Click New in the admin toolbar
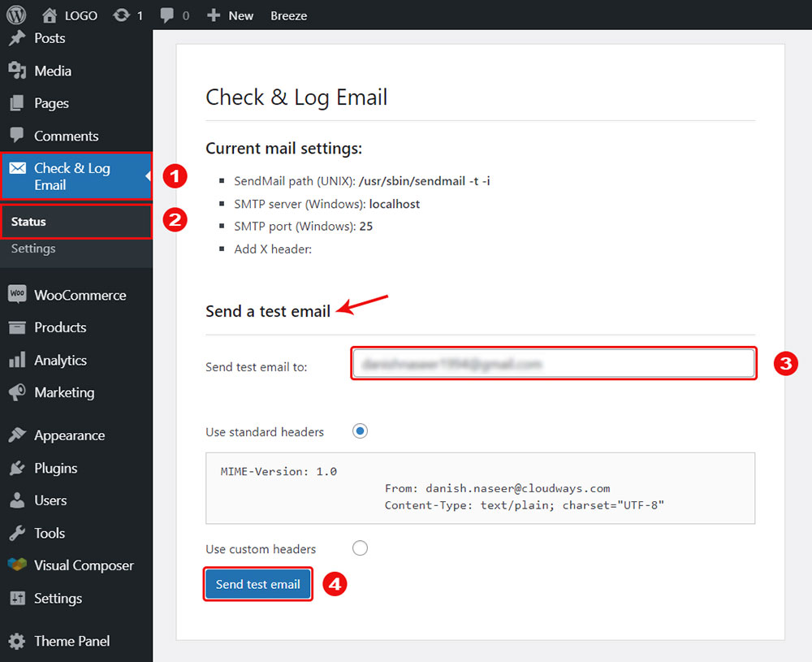This screenshot has height=662, width=812. 230,15
